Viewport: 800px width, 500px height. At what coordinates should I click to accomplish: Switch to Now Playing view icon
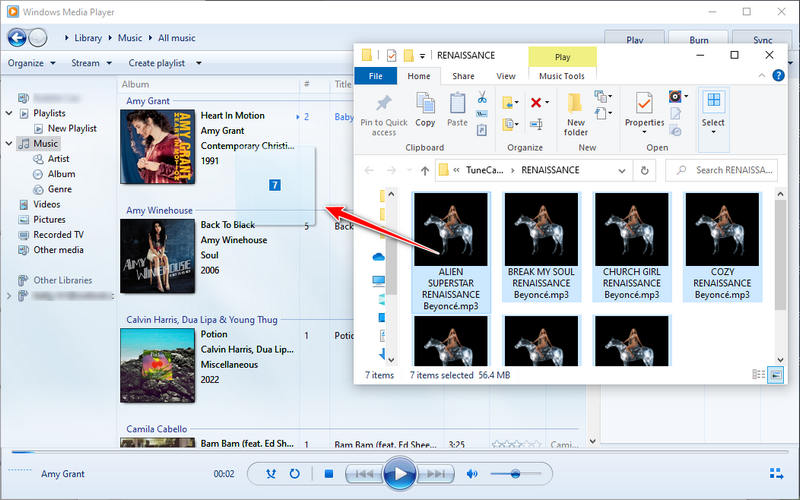(x=776, y=474)
